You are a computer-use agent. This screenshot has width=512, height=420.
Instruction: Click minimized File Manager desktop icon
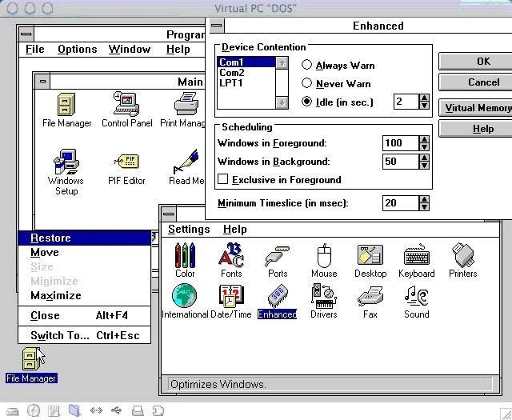point(31,365)
